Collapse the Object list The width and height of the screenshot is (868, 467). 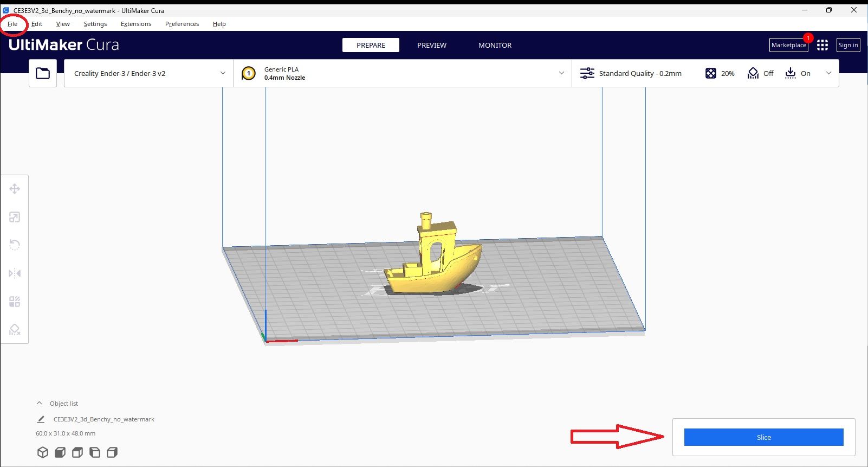(x=39, y=403)
